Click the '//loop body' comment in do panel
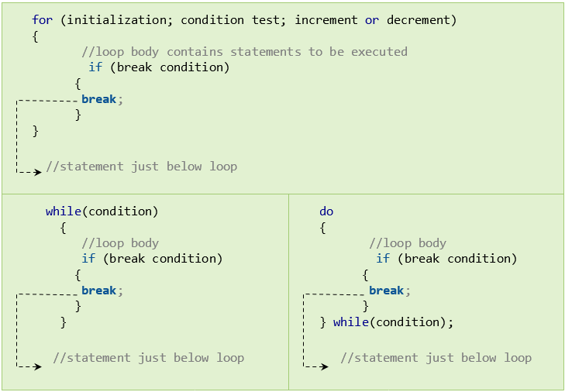 point(408,243)
